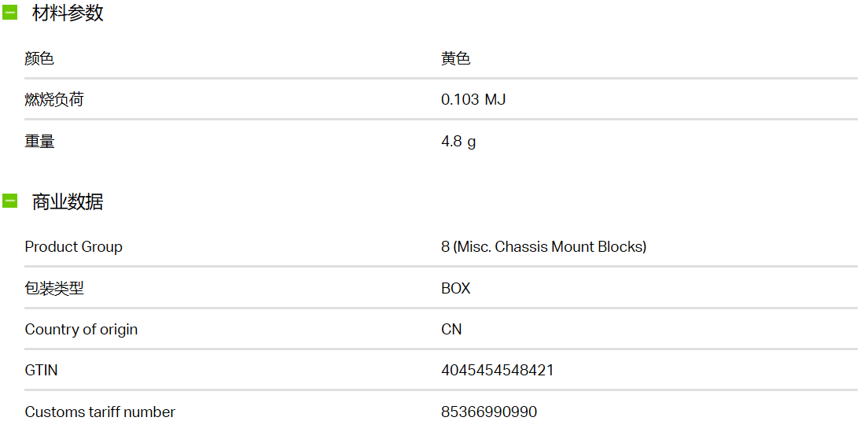
Task: Click the CN country value
Action: click(x=451, y=330)
